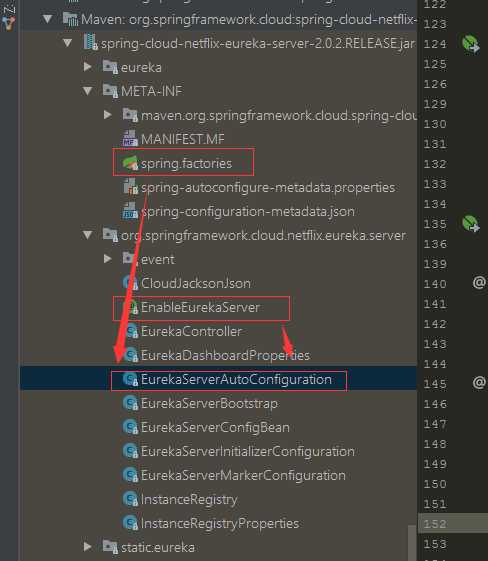This screenshot has width=488, height=561.
Task: Select the EurekaServerInitializerConfiguration class
Action: click(248, 451)
